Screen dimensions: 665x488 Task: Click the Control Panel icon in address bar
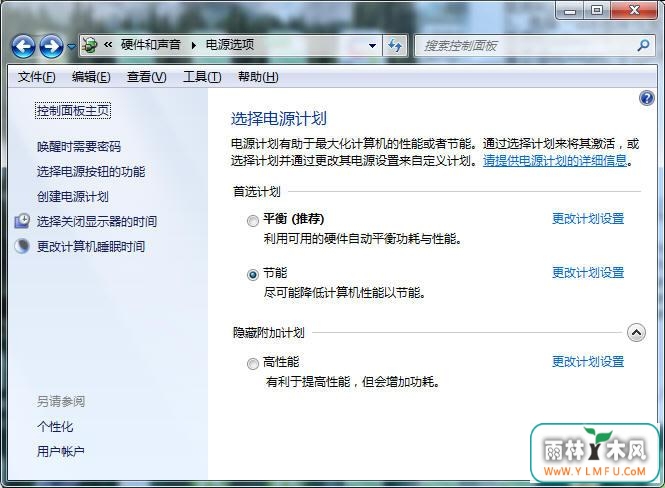90,45
